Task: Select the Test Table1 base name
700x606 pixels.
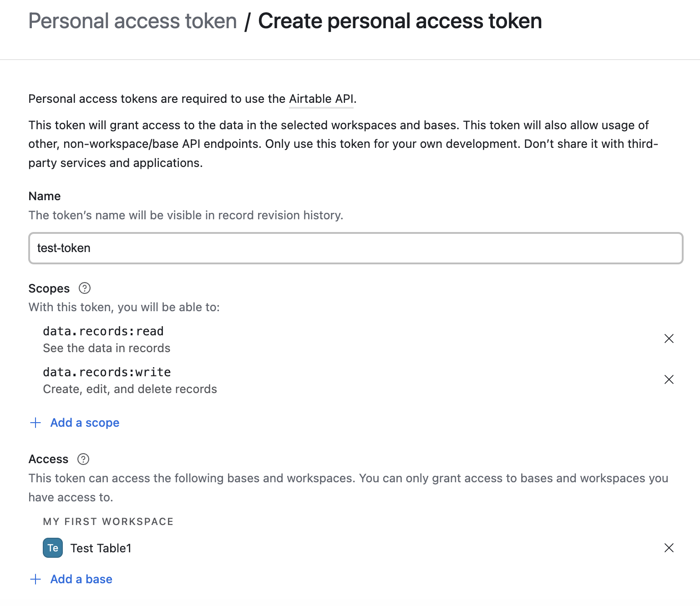Action: 101,548
